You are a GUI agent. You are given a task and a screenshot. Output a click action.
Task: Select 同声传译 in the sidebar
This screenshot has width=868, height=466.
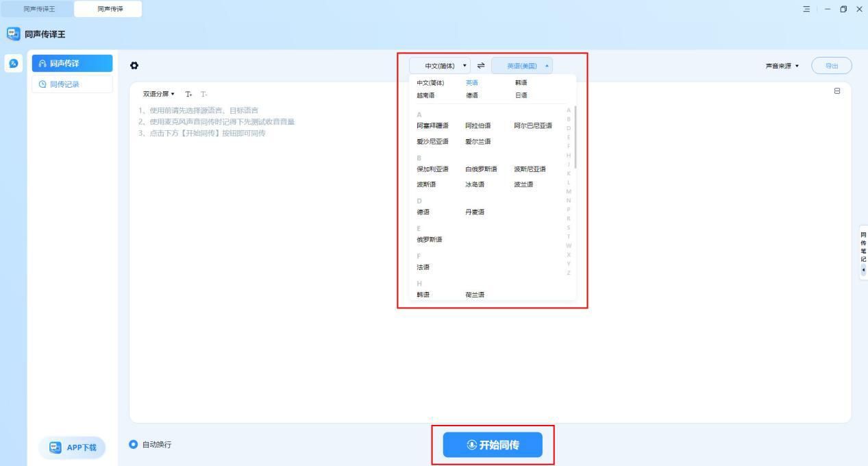pos(72,63)
